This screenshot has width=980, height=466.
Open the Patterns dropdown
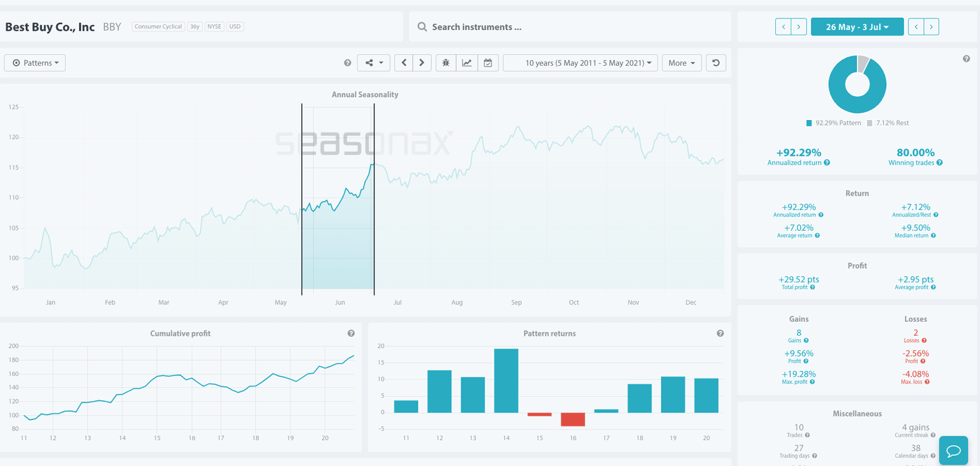coord(35,63)
